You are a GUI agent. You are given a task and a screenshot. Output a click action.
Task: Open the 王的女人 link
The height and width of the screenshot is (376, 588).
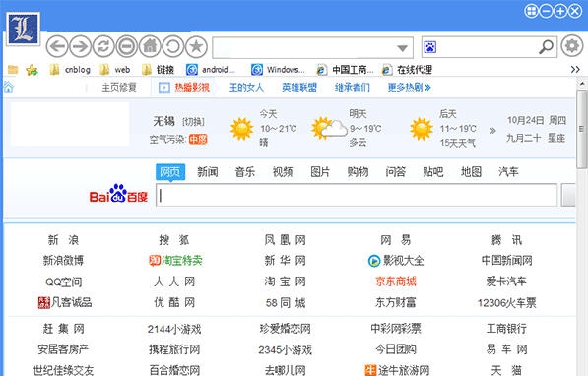click(x=246, y=88)
